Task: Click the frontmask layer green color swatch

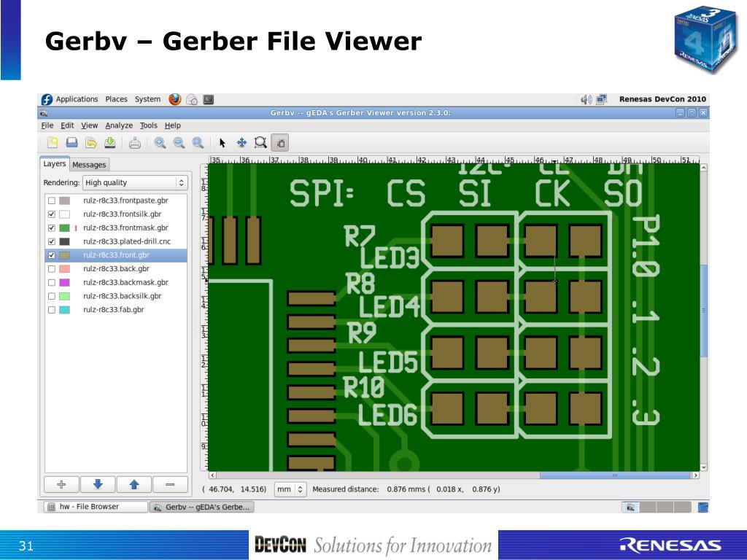Action: coord(65,227)
